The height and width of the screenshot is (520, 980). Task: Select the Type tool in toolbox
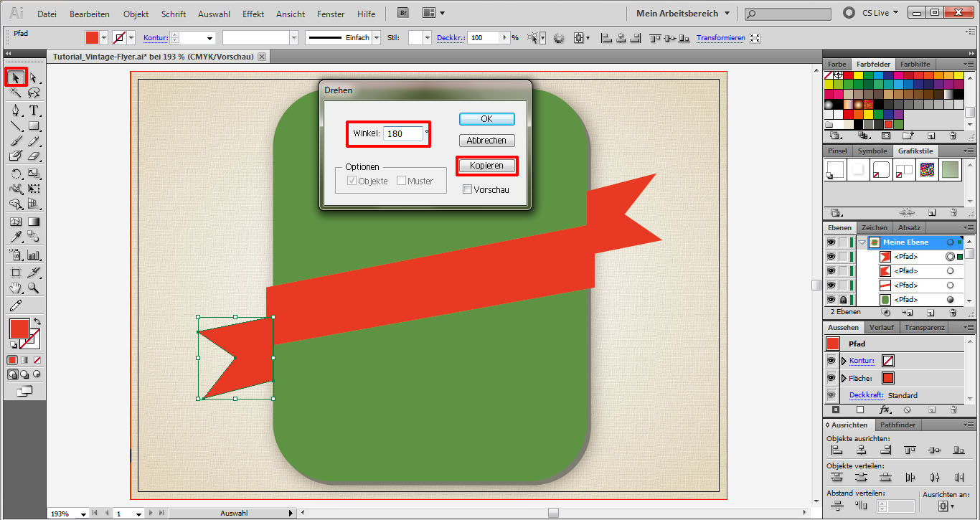(x=34, y=110)
